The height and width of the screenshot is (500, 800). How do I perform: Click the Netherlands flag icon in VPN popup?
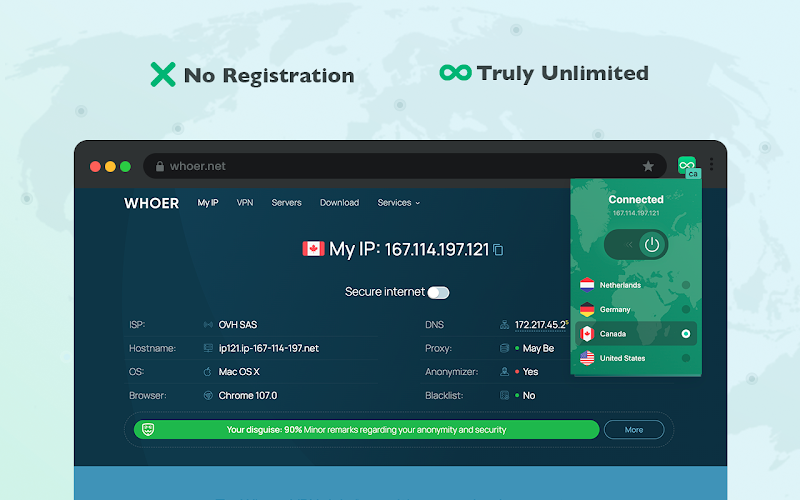[587, 285]
